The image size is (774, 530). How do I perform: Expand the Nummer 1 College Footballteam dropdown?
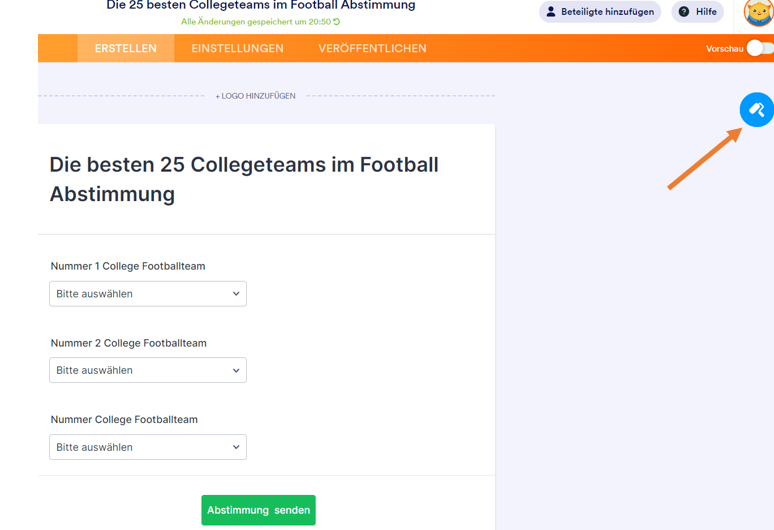click(148, 294)
